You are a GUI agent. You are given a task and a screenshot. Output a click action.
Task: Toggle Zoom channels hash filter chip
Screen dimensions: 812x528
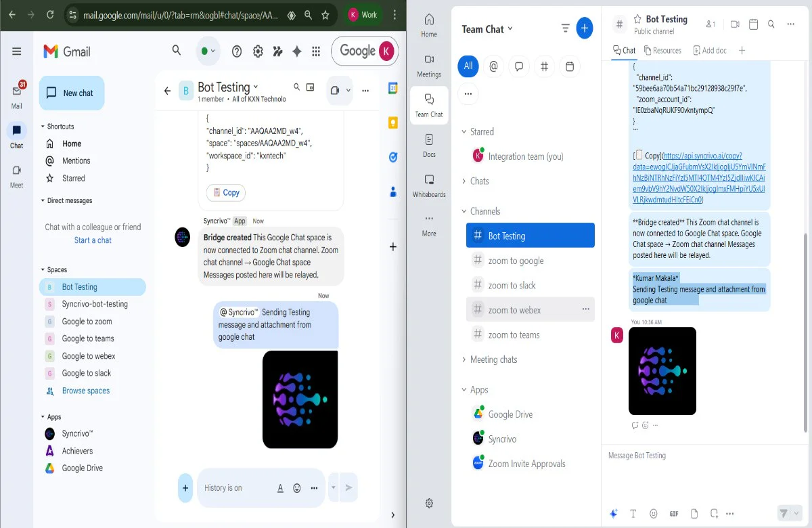[x=544, y=66]
